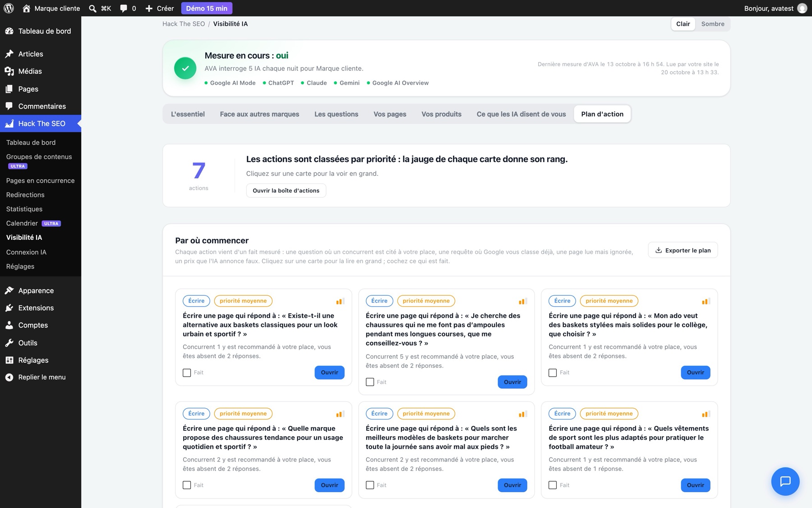Click the Commentaires sidebar icon

tap(9, 106)
